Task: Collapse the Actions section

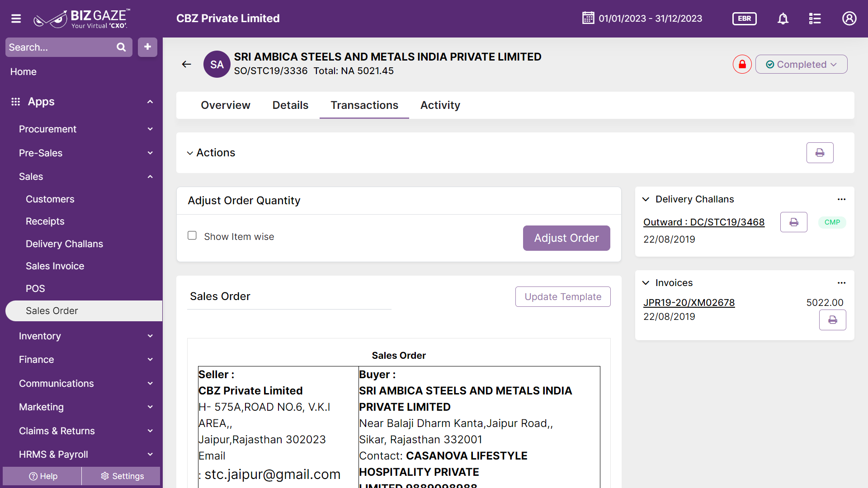Action: pyautogui.click(x=190, y=153)
